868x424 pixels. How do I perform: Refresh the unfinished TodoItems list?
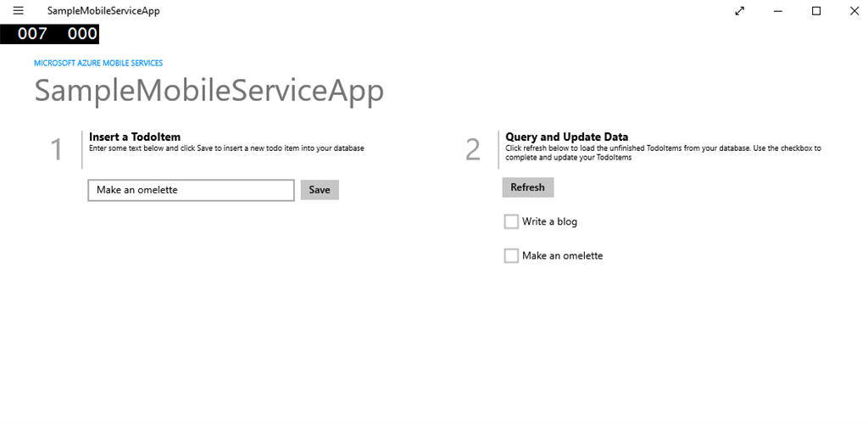tap(527, 187)
